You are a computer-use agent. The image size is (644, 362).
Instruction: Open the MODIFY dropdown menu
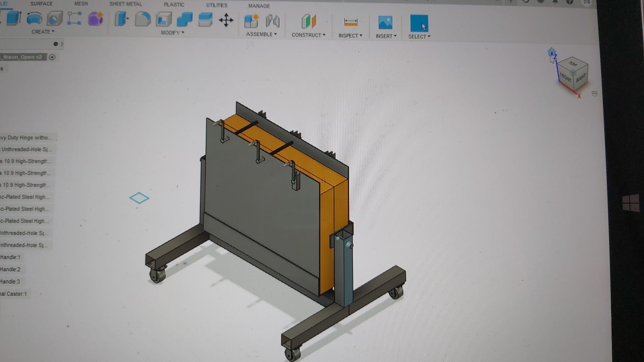[x=172, y=33]
